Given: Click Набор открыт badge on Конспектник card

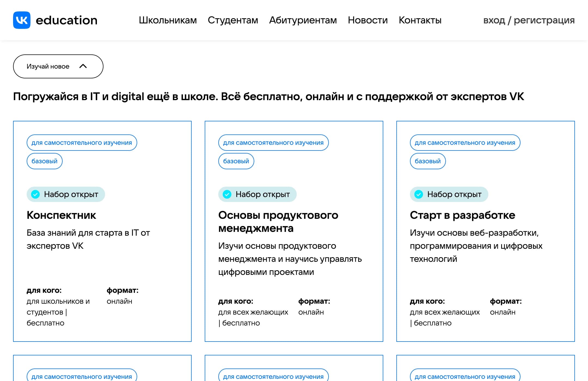Looking at the screenshot, I should (x=66, y=194).
